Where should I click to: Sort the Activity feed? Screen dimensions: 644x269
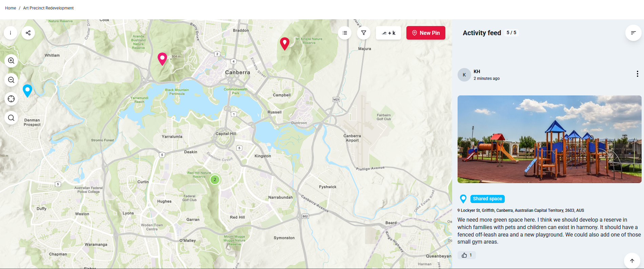pyautogui.click(x=633, y=33)
